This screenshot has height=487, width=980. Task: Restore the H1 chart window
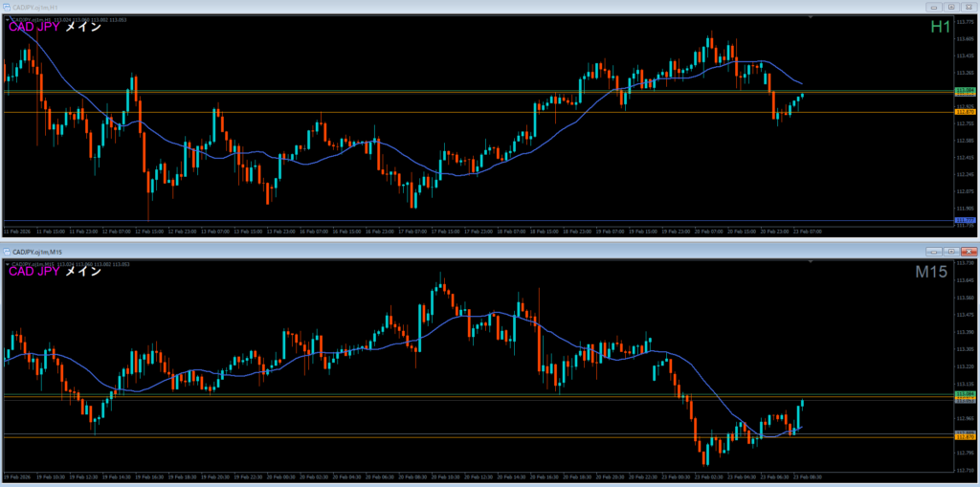coord(951,8)
